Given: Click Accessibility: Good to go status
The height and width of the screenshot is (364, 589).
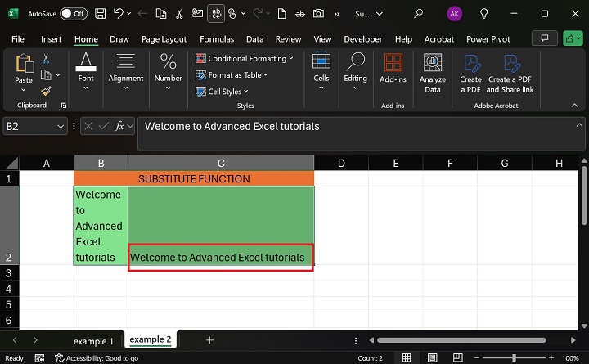Looking at the screenshot, I should [97, 358].
